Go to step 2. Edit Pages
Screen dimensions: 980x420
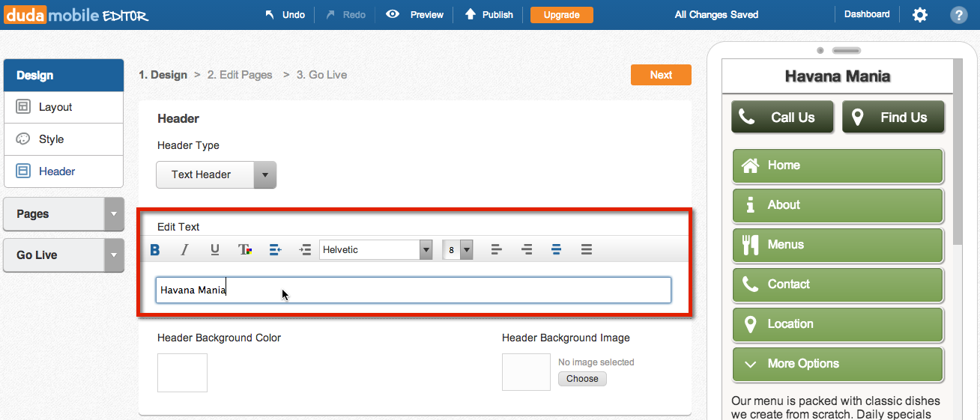tap(240, 75)
